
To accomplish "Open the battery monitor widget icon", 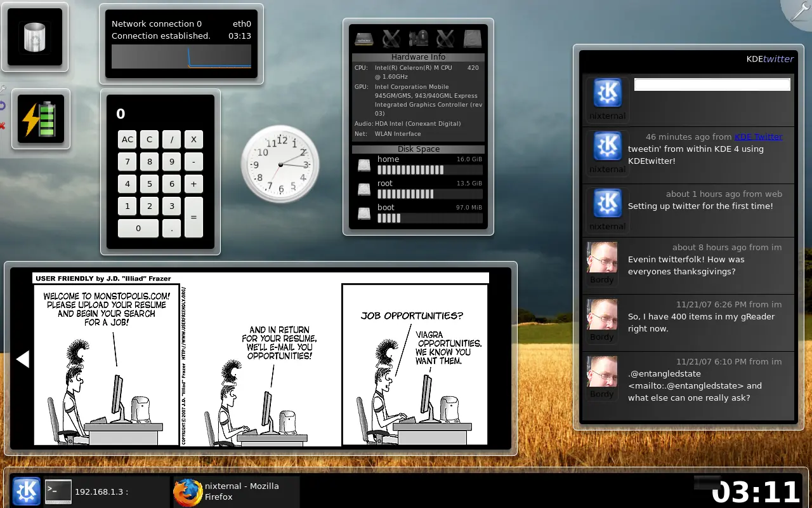I will point(41,119).
